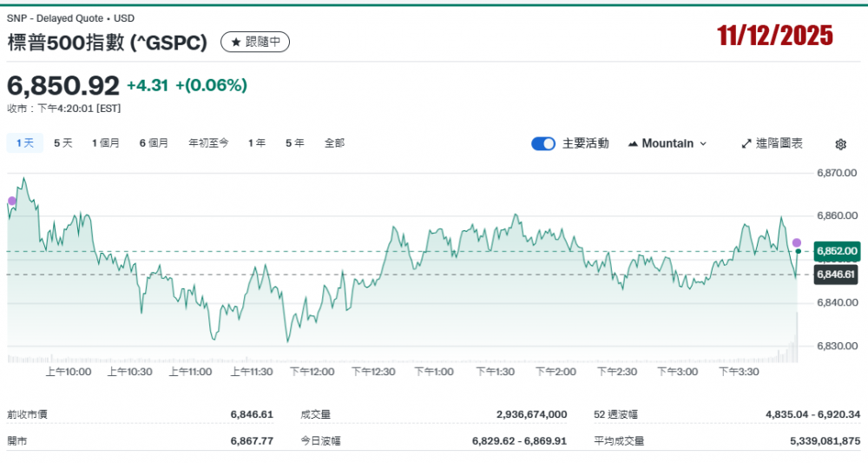868x463 pixels.
Task: Click the star follow button 跟隨中
Action: tap(255, 42)
